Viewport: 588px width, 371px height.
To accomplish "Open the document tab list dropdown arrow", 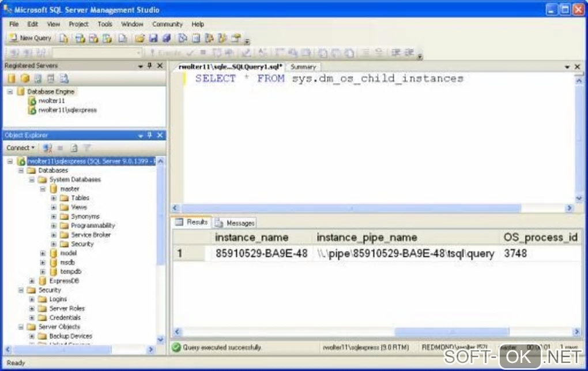I will tap(567, 67).
